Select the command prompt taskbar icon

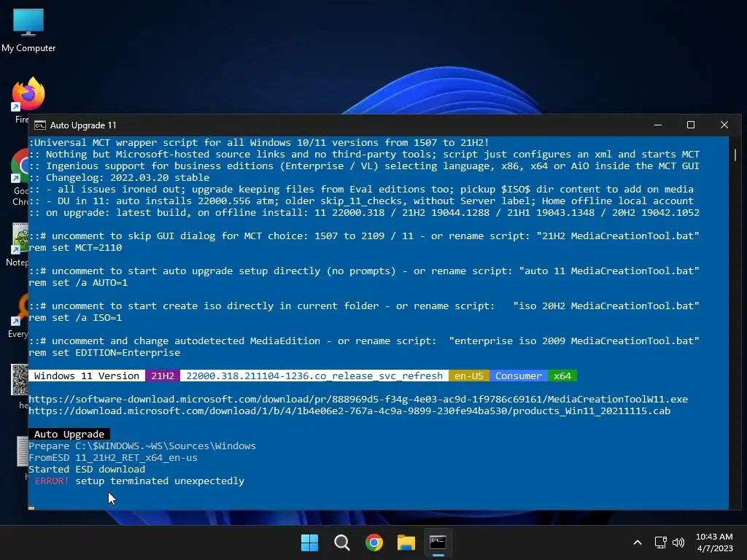[438, 542]
